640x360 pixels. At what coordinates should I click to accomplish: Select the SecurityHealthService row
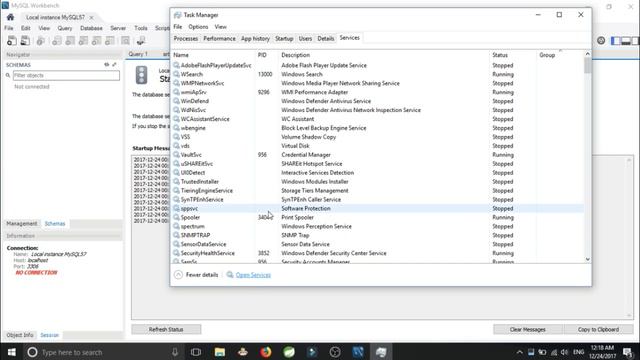[x=378, y=253]
